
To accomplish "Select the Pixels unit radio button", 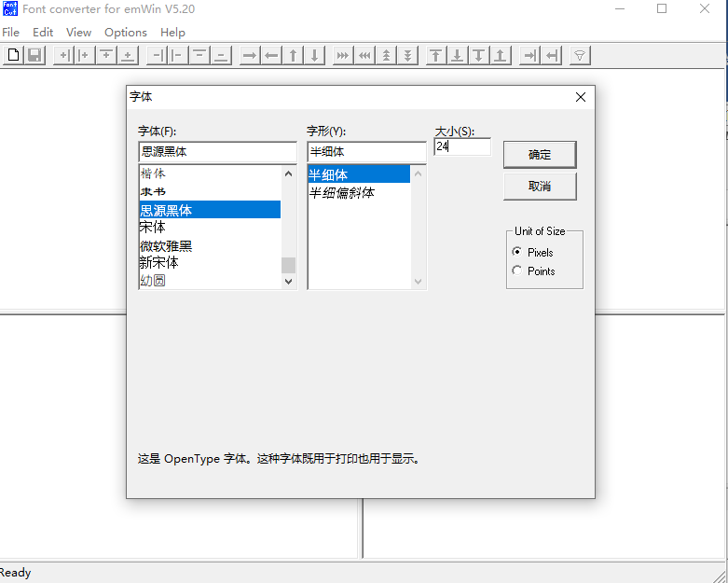I will [517, 253].
